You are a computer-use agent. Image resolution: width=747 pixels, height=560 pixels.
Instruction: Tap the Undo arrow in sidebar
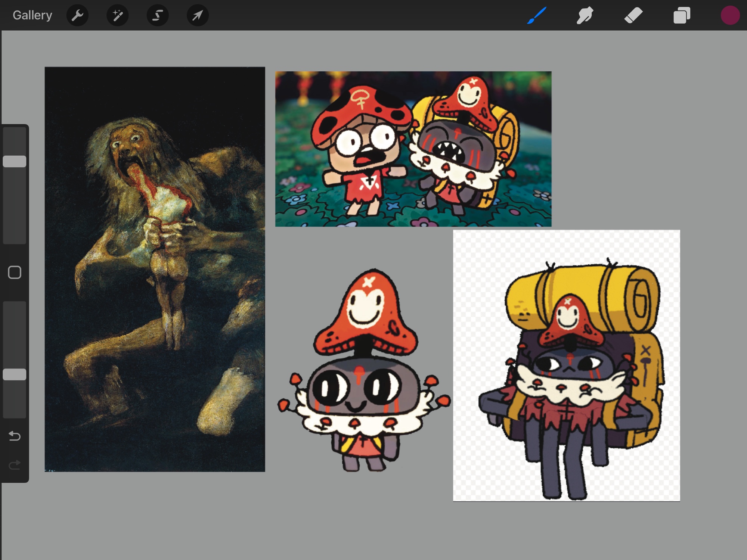click(x=15, y=436)
